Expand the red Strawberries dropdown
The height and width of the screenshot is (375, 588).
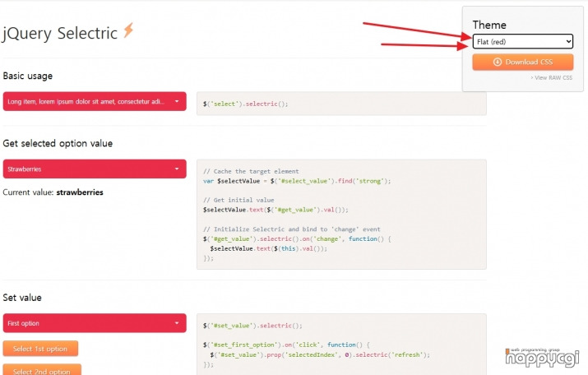(95, 169)
